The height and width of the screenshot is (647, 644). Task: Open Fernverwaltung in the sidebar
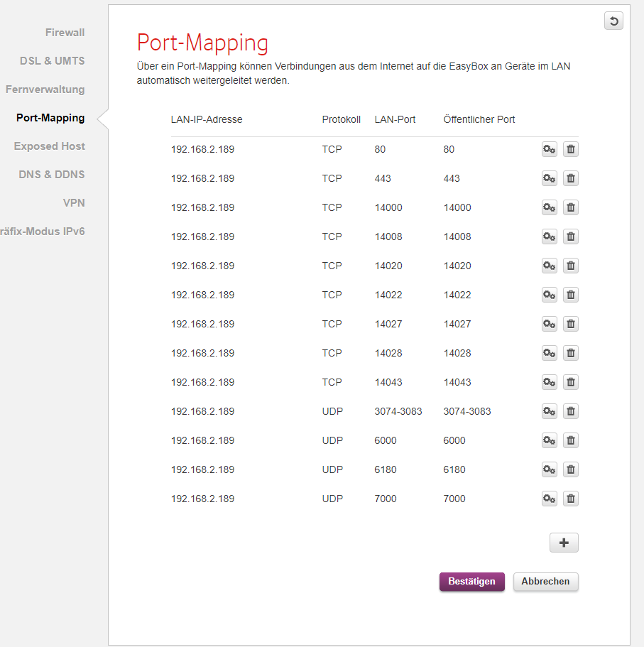(45, 89)
